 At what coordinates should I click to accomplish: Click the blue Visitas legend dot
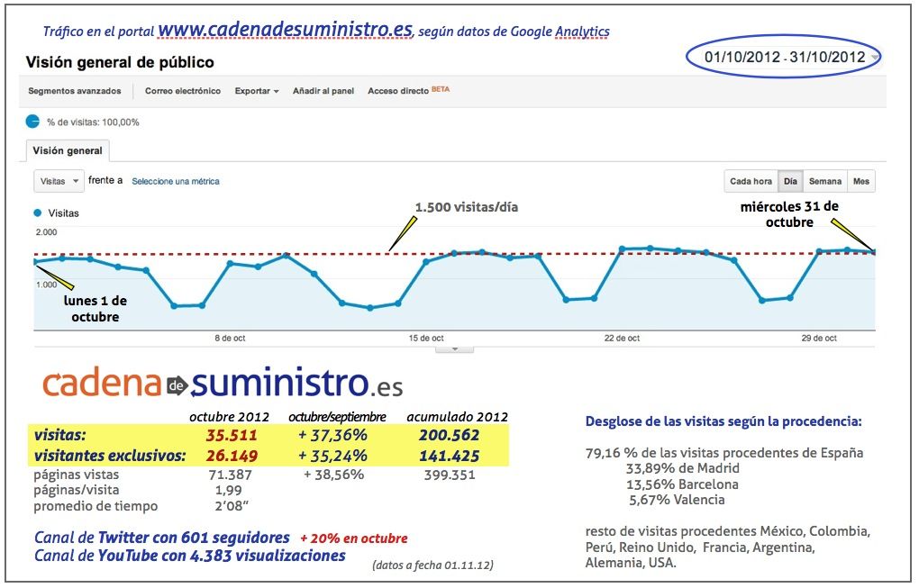pos(37,213)
